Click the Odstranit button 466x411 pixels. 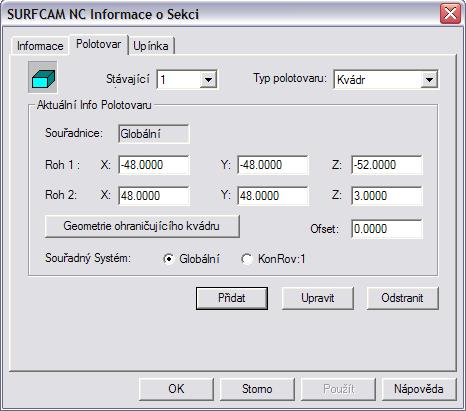[402, 298]
